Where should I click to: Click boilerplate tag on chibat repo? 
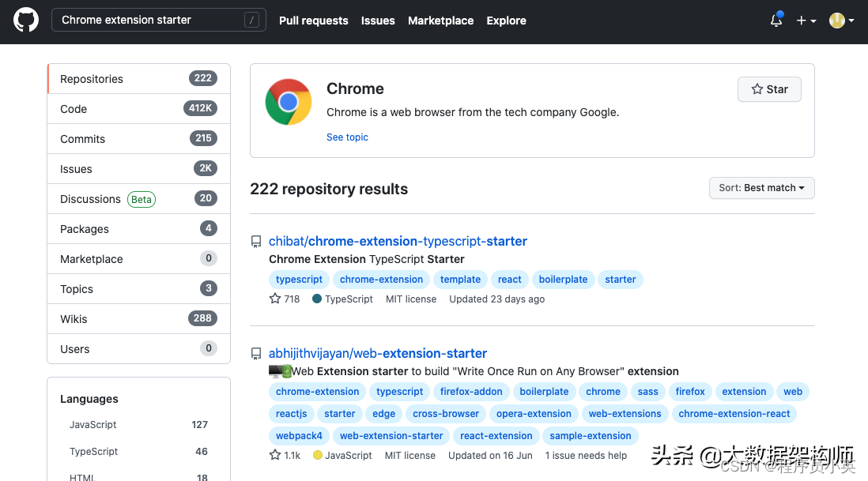(563, 280)
